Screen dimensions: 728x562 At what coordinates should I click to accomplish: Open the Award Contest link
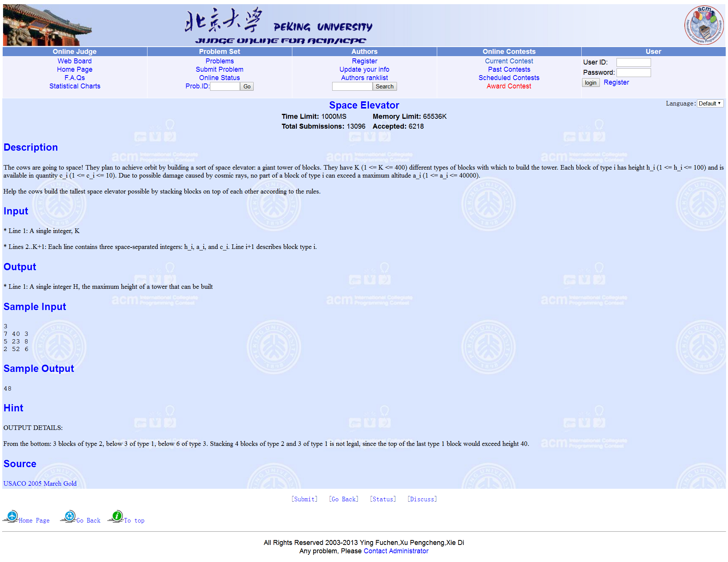(509, 86)
